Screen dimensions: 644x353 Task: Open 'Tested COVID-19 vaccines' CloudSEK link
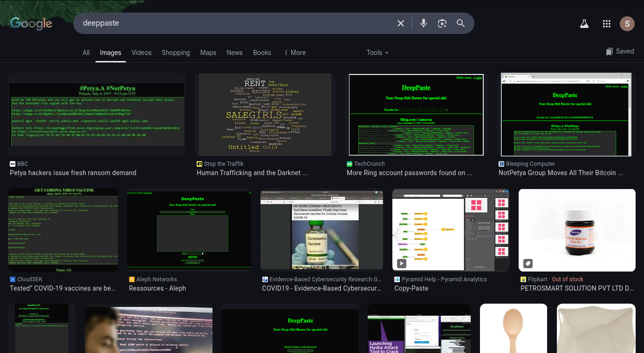(62, 288)
